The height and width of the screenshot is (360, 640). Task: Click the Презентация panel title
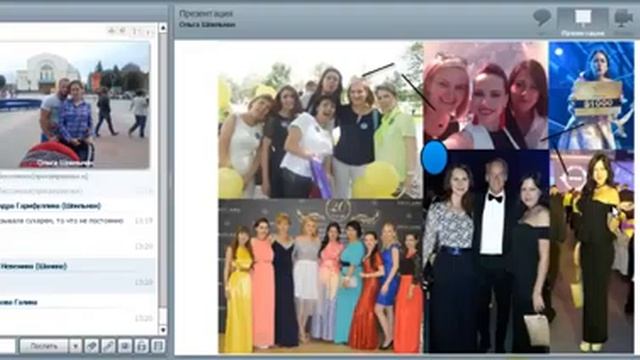tap(206, 13)
